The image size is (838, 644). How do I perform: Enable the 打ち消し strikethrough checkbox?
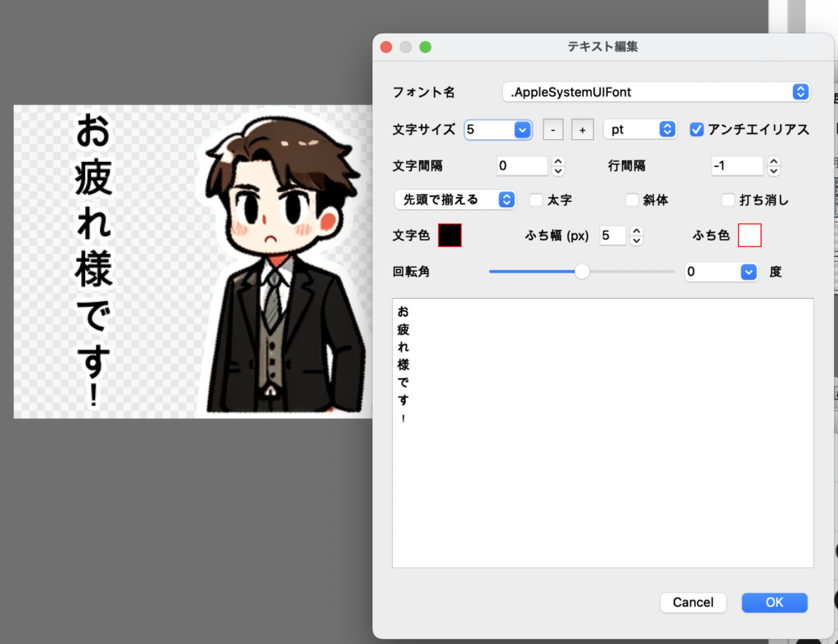(x=728, y=200)
